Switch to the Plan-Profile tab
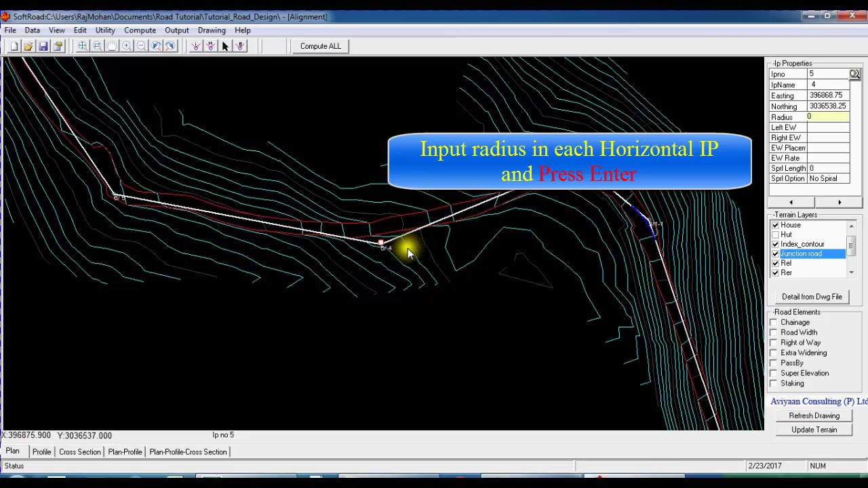 tap(125, 451)
